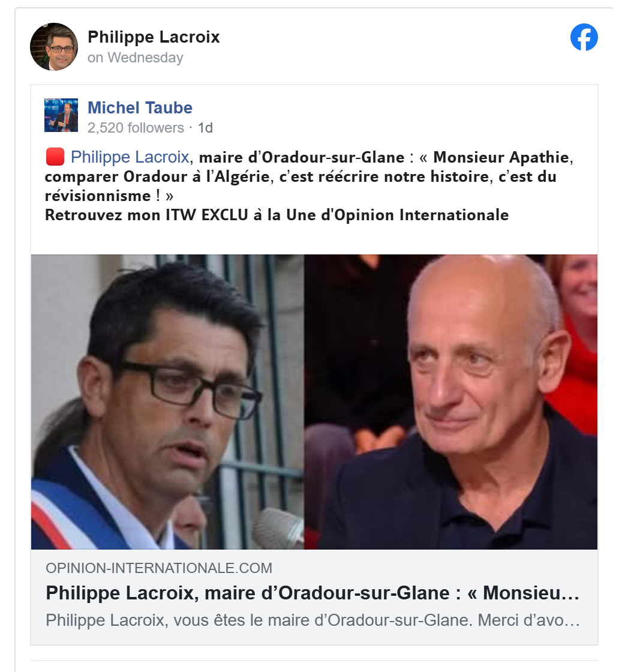
Task: Click the OPINION-INTERNATIONALE.COM domain label
Action: click(159, 568)
